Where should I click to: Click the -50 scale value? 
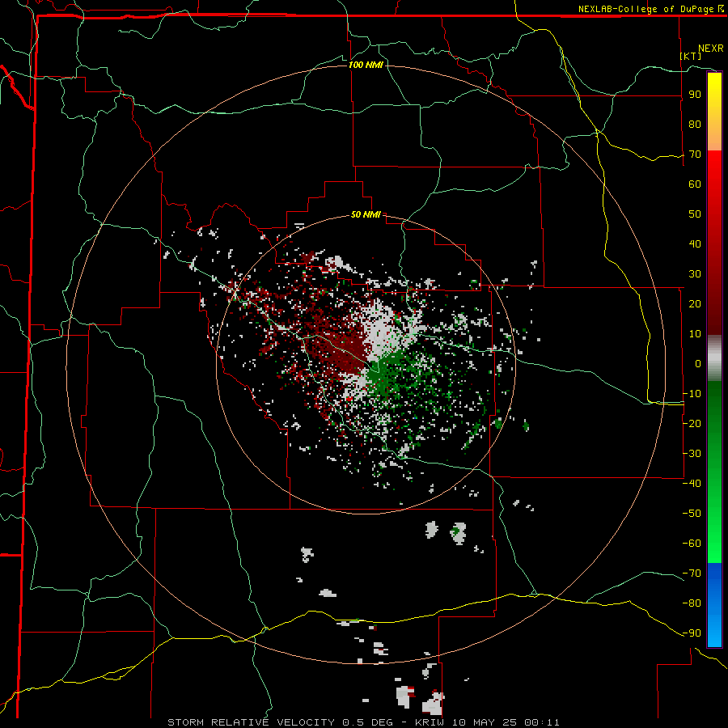click(x=692, y=514)
